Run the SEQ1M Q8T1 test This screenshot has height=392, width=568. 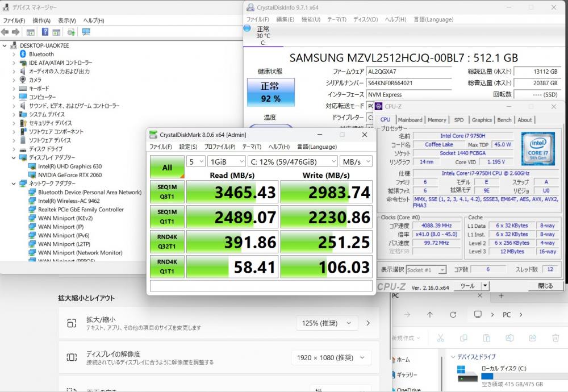(x=167, y=192)
